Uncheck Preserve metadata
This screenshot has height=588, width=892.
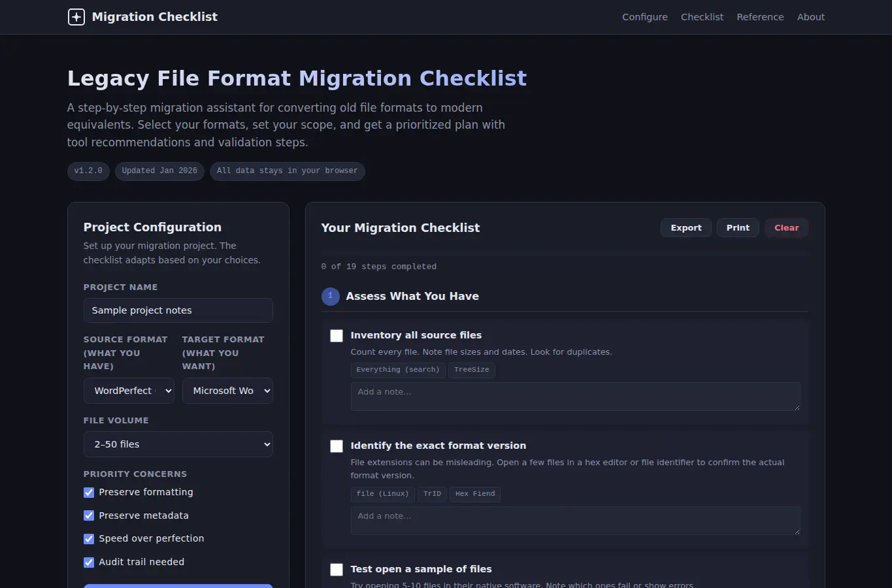[89, 515]
